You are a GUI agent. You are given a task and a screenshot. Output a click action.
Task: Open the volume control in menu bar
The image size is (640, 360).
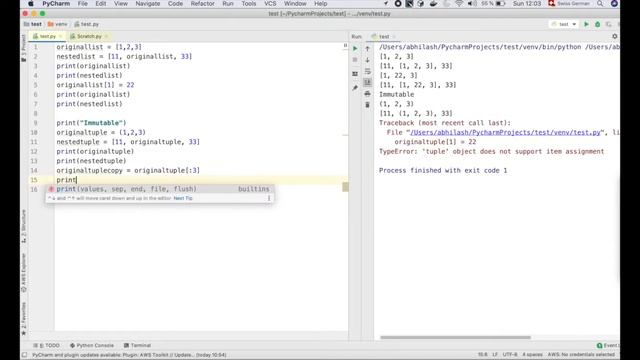(x=471, y=4)
